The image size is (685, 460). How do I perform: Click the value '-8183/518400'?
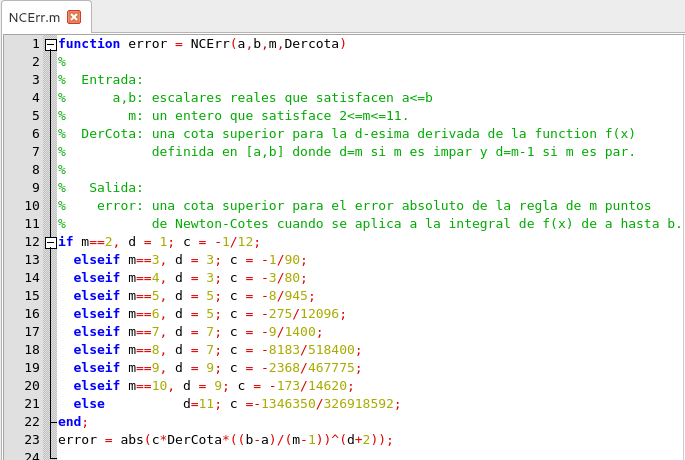(308, 349)
